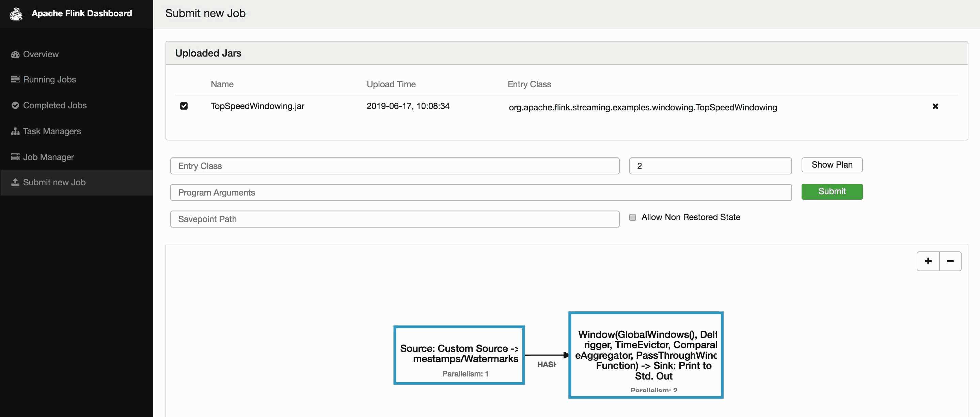Click the green Submit button
980x417 pixels.
tap(832, 191)
